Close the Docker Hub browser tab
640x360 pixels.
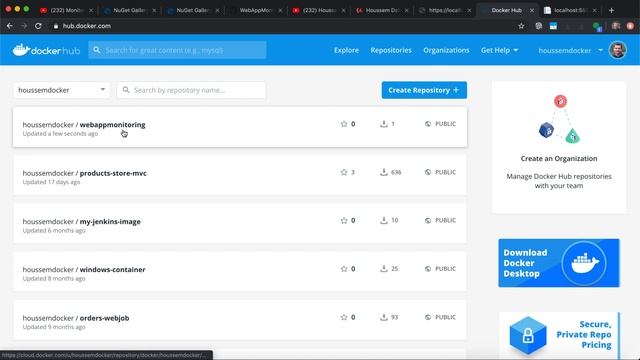click(532, 10)
